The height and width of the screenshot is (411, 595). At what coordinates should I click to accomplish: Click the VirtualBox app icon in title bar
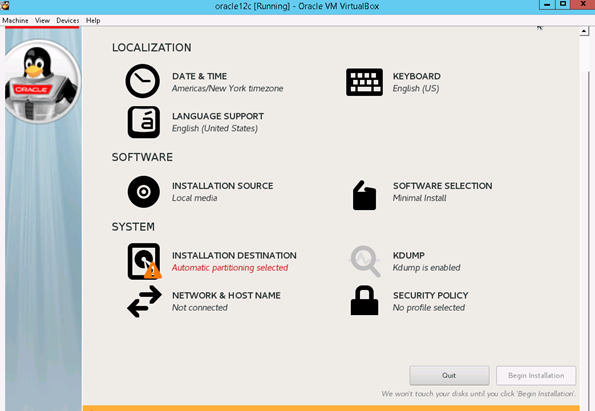[5, 5]
